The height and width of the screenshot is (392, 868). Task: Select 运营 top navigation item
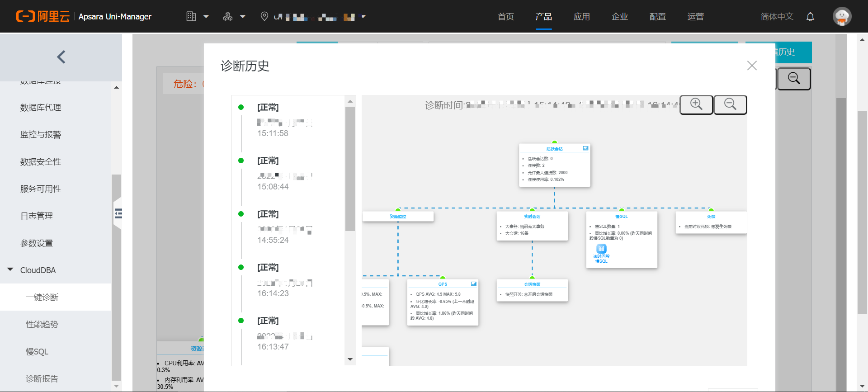(x=696, y=17)
